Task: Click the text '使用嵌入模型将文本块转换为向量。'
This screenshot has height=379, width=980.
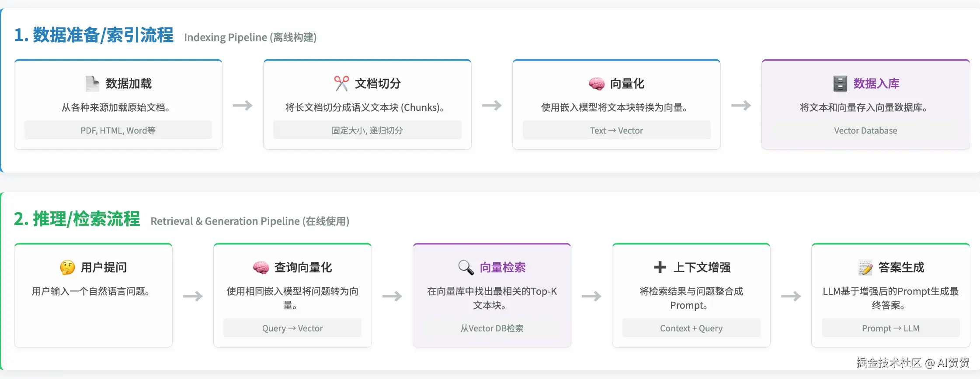Action: 614,107
